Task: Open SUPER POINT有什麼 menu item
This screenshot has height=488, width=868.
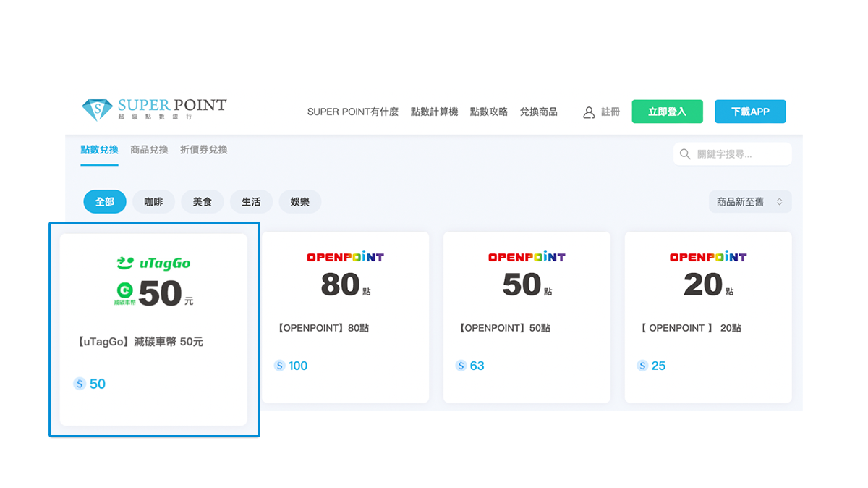Action: click(353, 112)
